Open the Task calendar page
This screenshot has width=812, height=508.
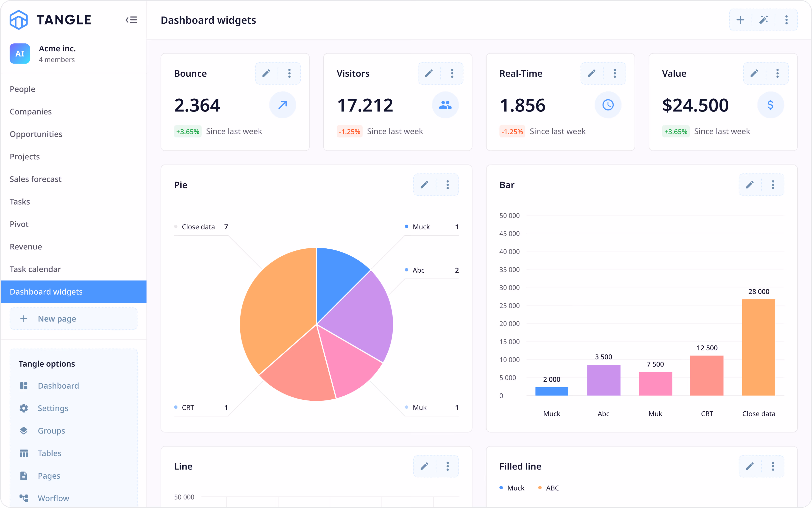(35, 269)
